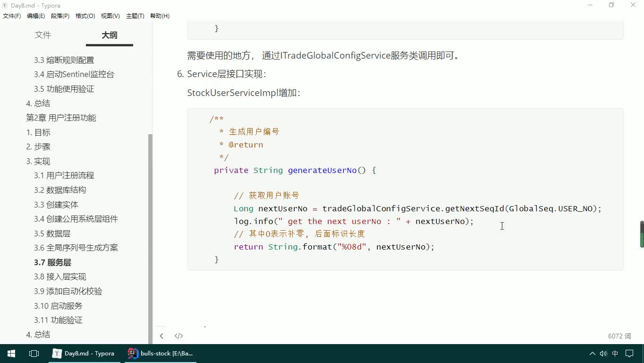Select outline entry 3. 实现
Image resolution: width=644 pixels, height=363 pixels.
[x=38, y=161]
